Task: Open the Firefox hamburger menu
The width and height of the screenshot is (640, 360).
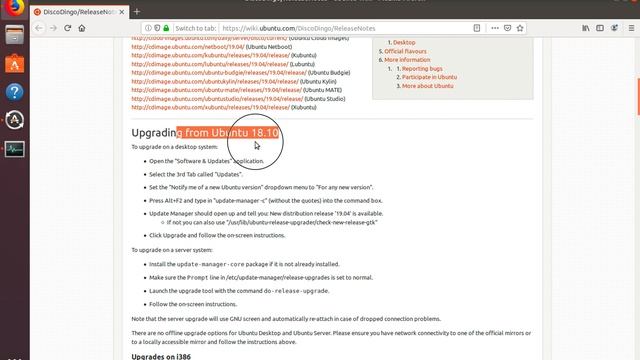Action: tap(631, 28)
